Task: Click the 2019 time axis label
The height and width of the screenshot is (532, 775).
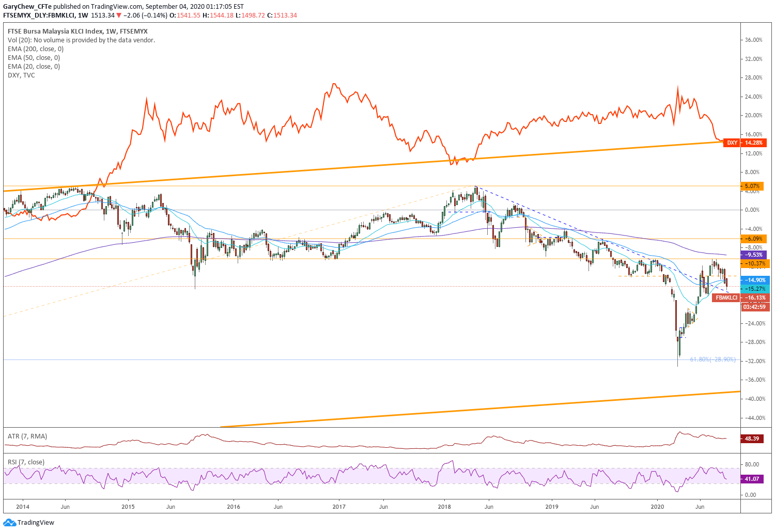Action: (552, 507)
